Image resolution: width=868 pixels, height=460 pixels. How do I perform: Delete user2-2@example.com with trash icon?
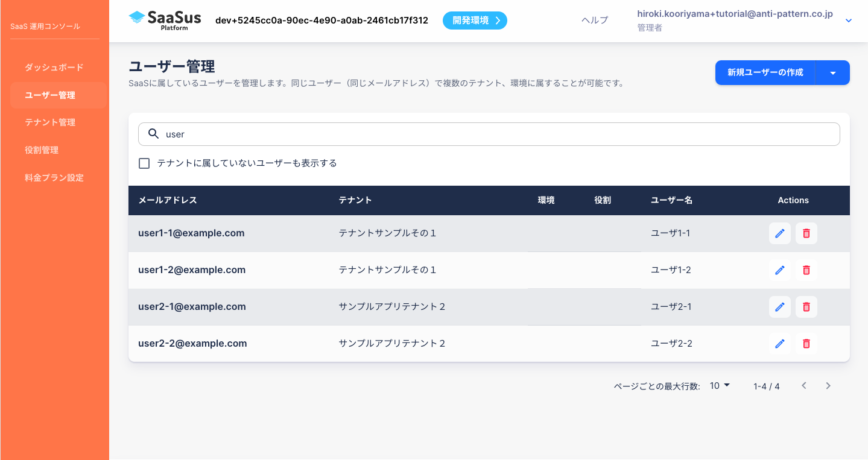(x=806, y=344)
